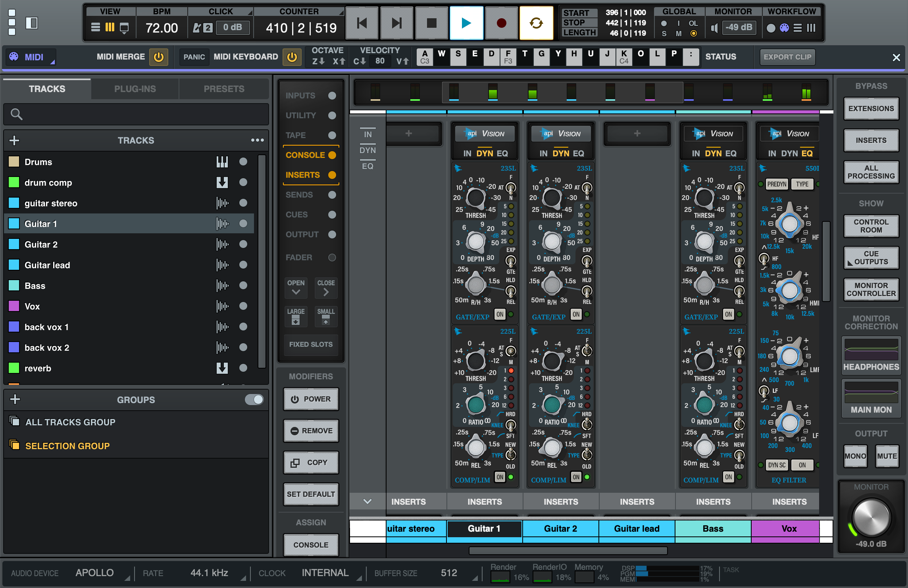This screenshot has height=588, width=908.
Task: Click the sidebar panel toggle icon top left
Action: (32, 24)
